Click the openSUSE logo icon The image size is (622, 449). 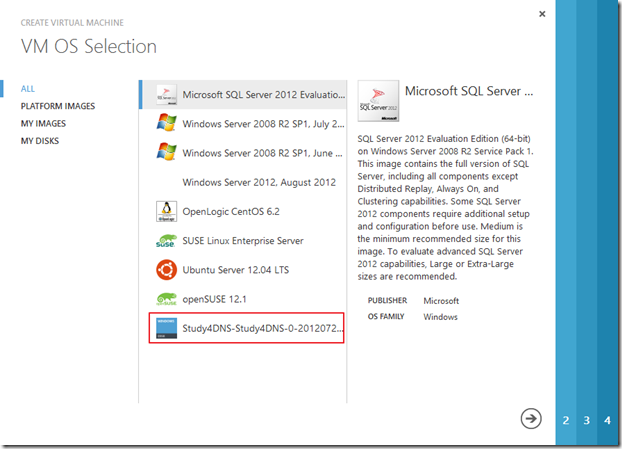coord(166,299)
